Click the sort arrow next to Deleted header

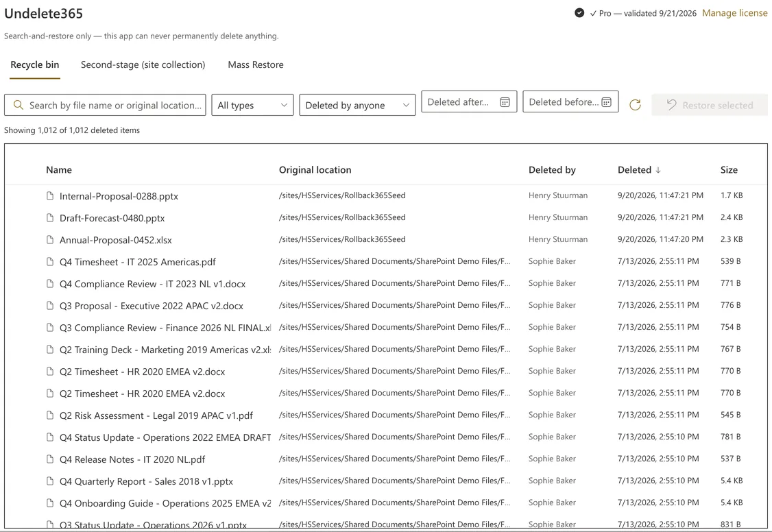(658, 170)
